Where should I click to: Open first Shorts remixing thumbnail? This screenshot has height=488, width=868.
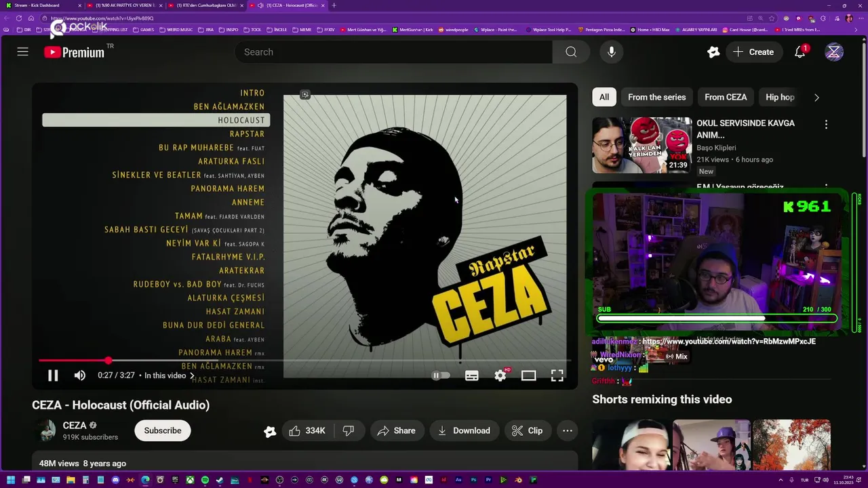click(x=631, y=445)
